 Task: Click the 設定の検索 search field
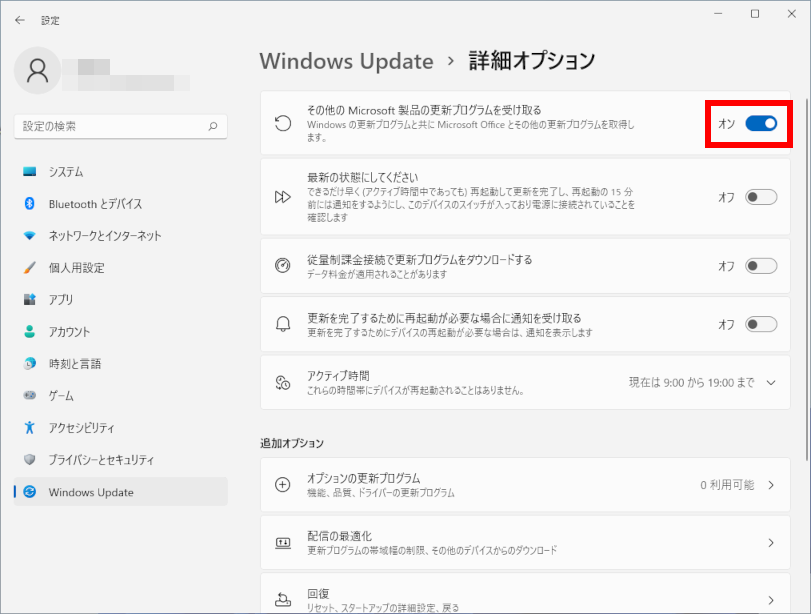click(x=110, y=127)
